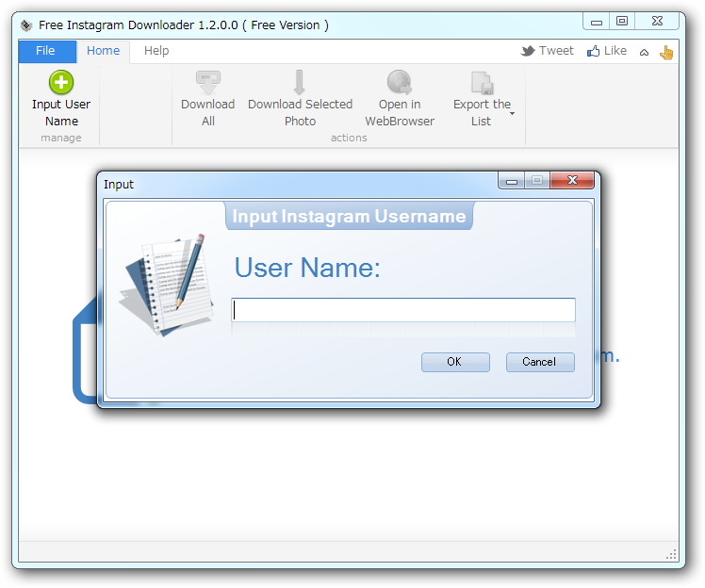The width and height of the screenshot is (705, 588).
Task: Click the Download All toolbar icon
Action: point(207,83)
